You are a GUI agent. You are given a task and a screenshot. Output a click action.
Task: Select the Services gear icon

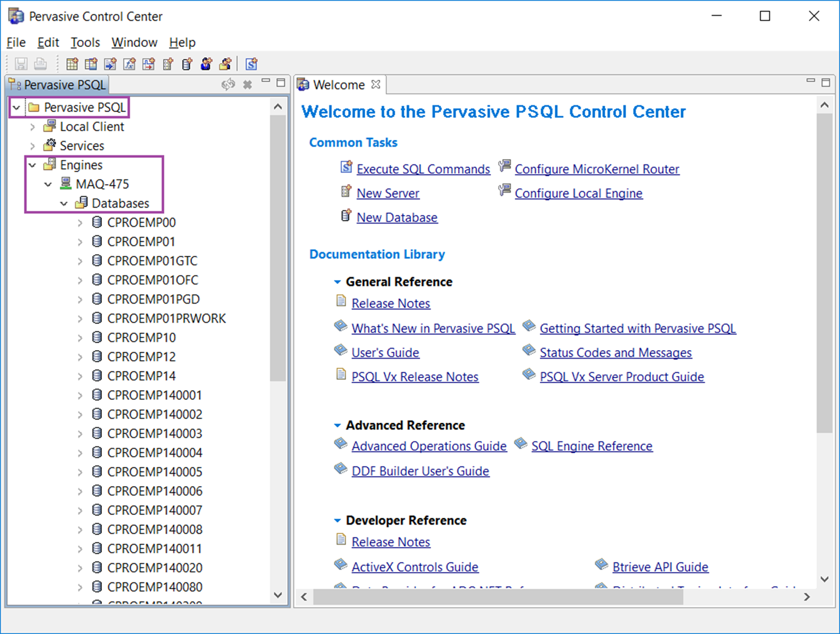(x=50, y=145)
